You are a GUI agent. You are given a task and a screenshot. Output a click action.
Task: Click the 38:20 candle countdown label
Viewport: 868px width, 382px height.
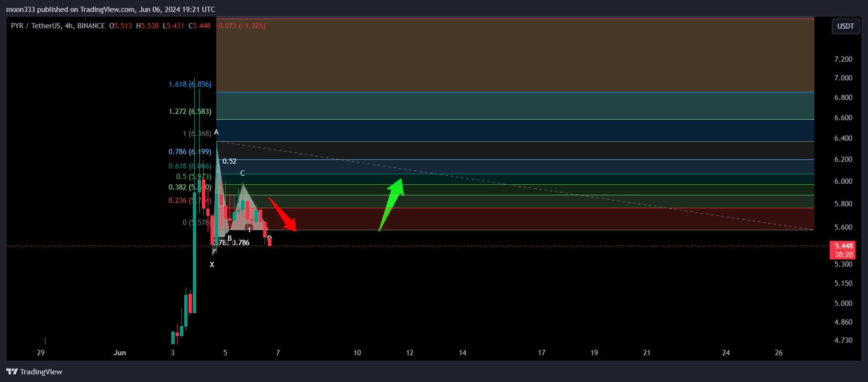pyautogui.click(x=844, y=255)
